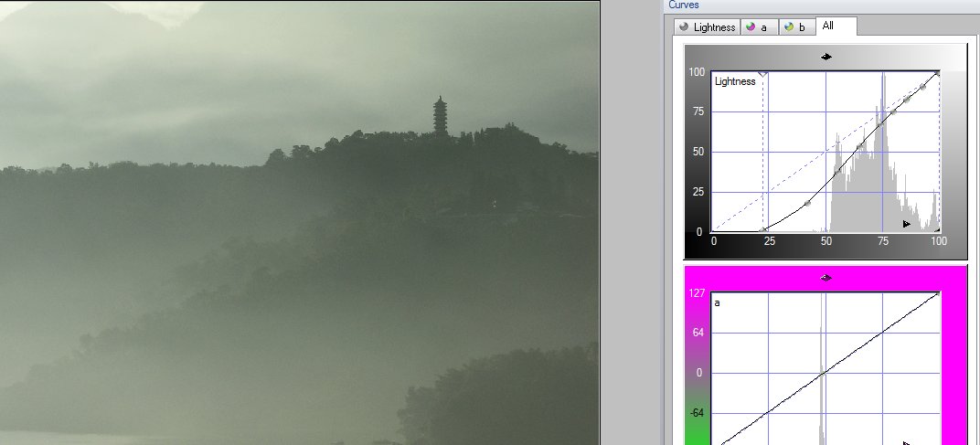Open the 'b' channel curve tab

797,26
